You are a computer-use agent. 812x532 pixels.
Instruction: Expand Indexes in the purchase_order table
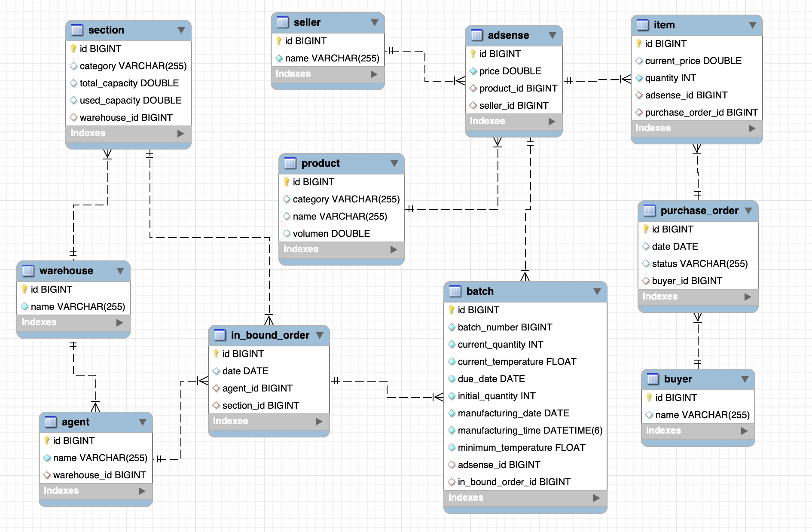pyautogui.click(x=748, y=297)
